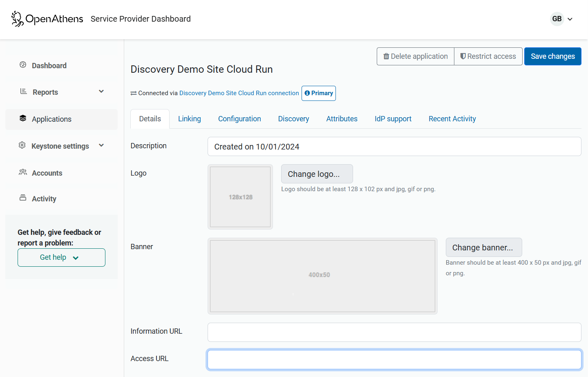Follow Discovery Demo Site Cloud Run connection link
588x377 pixels.
[x=239, y=93]
